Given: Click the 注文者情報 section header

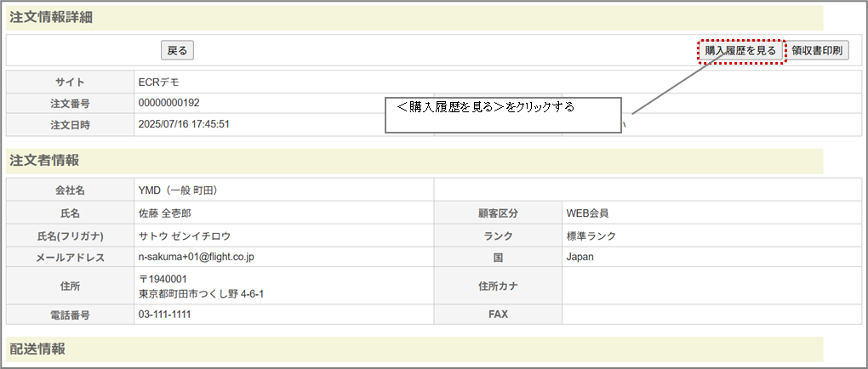Looking at the screenshot, I should [x=43, y=160].
